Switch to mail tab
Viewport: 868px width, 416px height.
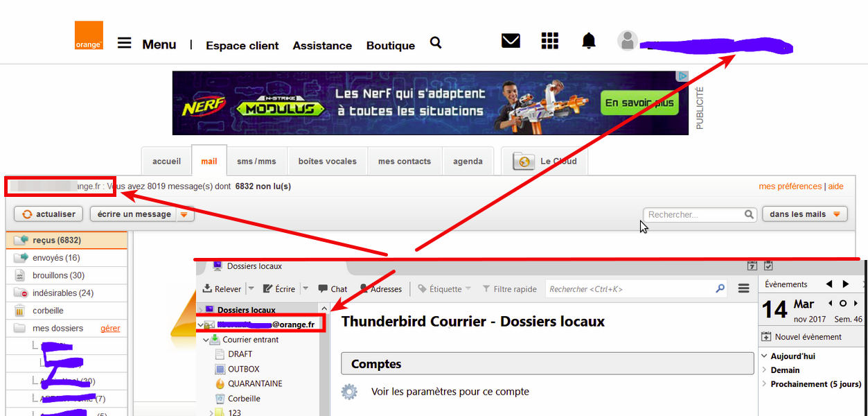click(x=209, y=162)
